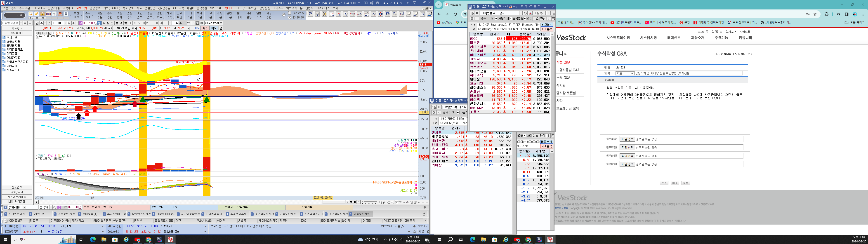Click the camera screenshot icon in the toolbar
Screen dimensions: 868x244
click(48, 14)
